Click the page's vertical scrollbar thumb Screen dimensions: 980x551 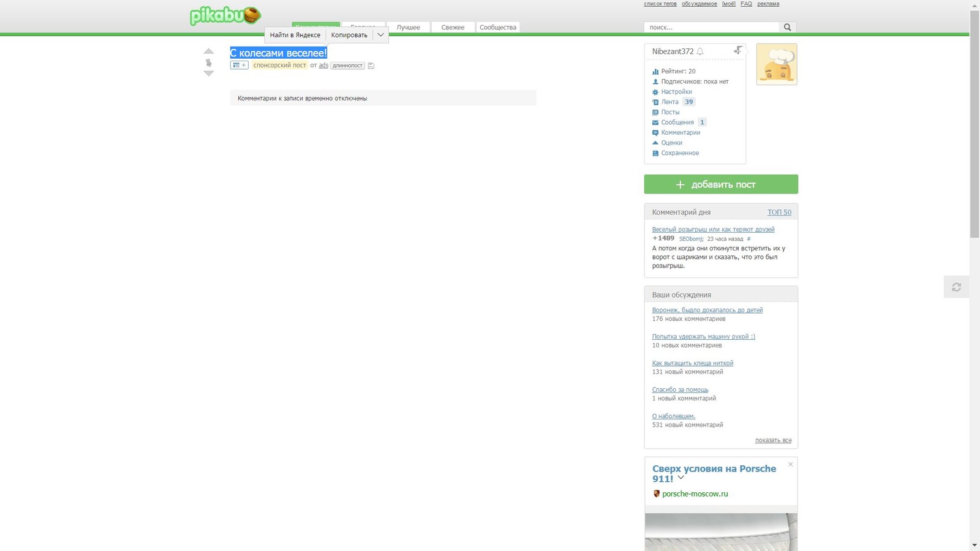click(974, 122)
